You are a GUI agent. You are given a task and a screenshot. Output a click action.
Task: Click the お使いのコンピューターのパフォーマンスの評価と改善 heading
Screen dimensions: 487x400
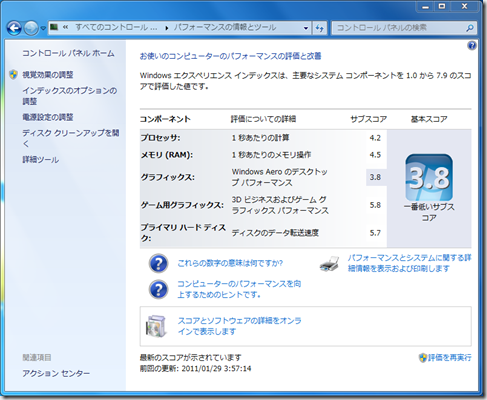230,56
